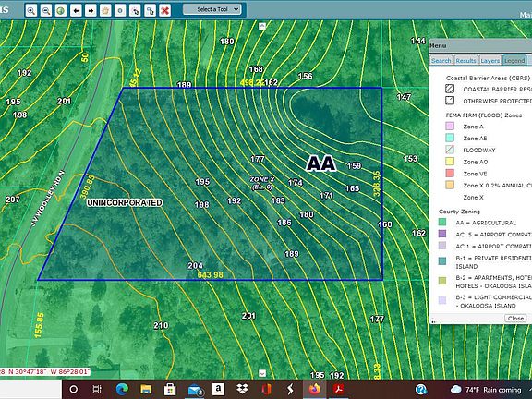Close the Menu legend panel
Screen dimensions: 532x399
click(515, 319)
